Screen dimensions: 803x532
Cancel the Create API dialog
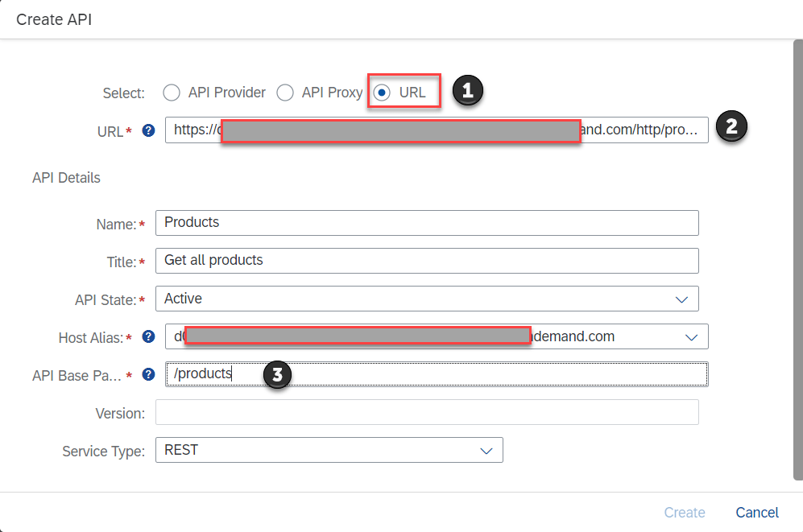coord(757,513)
